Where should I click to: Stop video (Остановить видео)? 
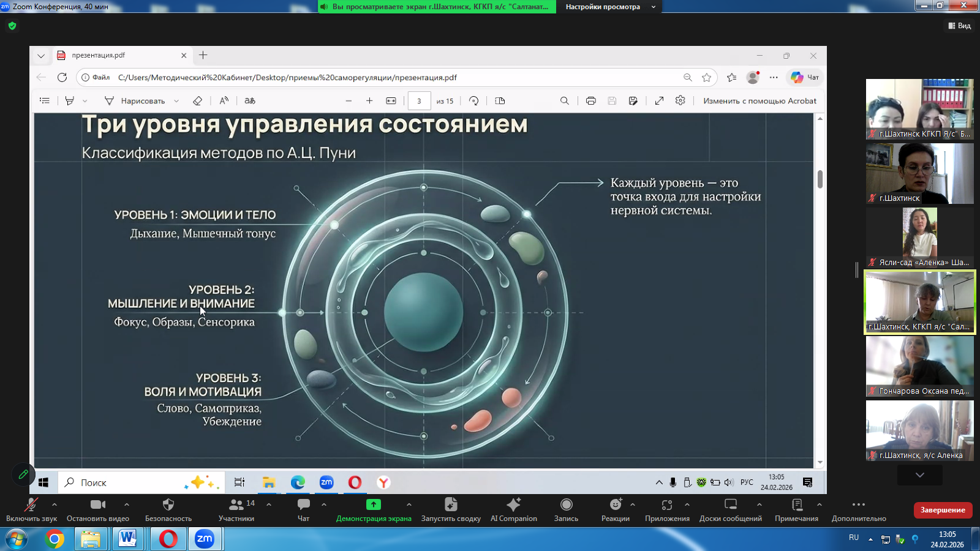click(x=98, y=509)
